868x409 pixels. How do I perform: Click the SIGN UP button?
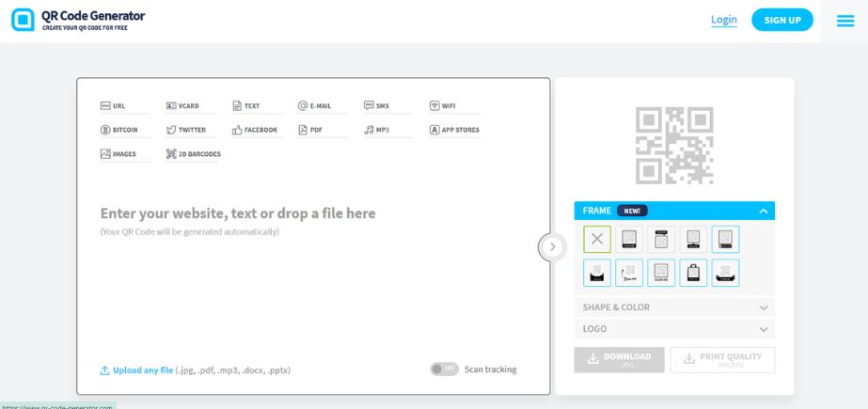[782, 20]
